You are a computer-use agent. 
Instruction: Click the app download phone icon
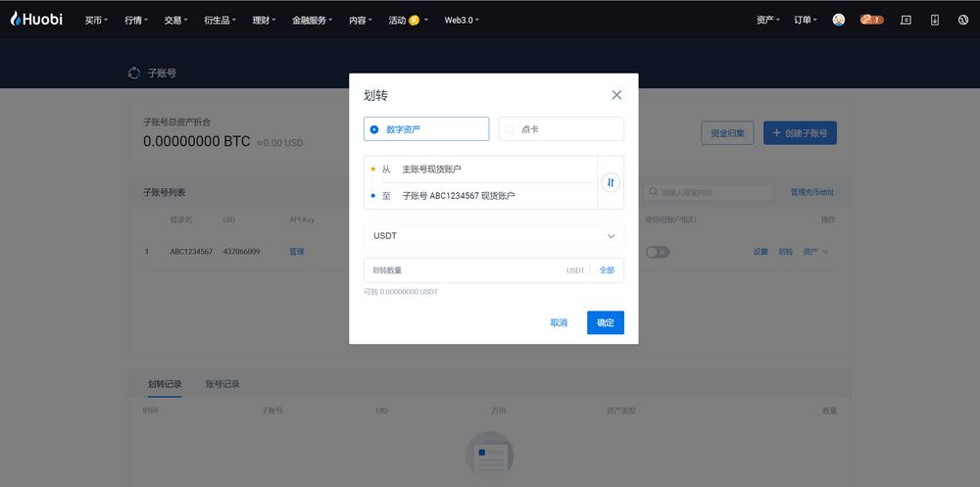coord(934,20)
